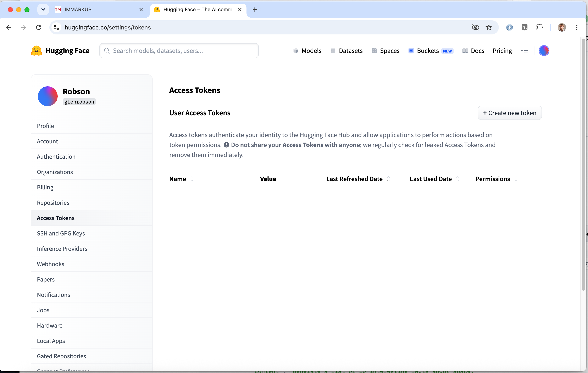The height and width of the screenshot is (373, 588).
Task: Close the IMMARKUS tab
Action: (141, 10)
